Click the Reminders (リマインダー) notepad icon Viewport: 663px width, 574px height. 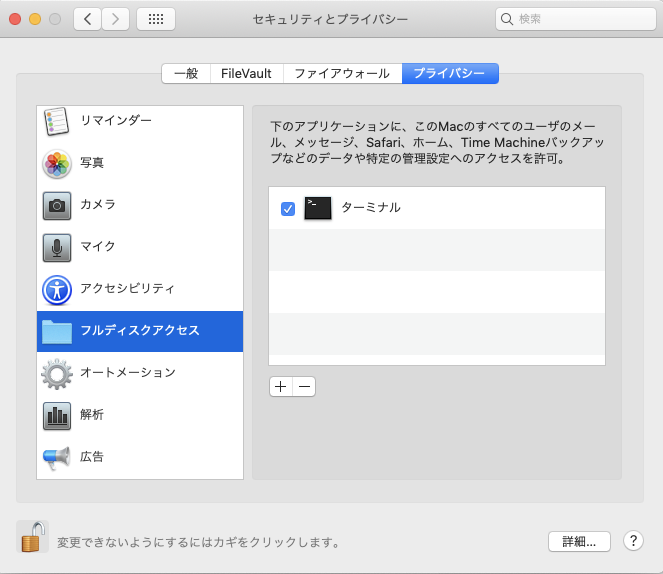(x=56, y=121)
